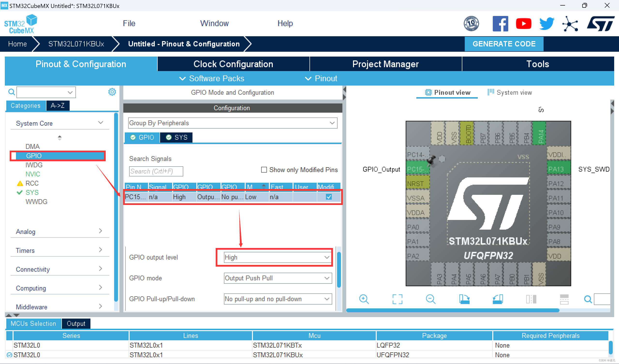Viewport: 619px width, 364px height.
Task: Rotate chip counter-clockwise icon
Action: coord(498,299)
